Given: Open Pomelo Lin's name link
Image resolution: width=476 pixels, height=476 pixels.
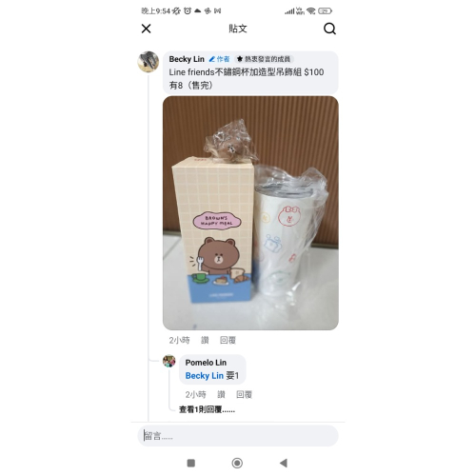Looking at the screenshot, I should (206, 363).
